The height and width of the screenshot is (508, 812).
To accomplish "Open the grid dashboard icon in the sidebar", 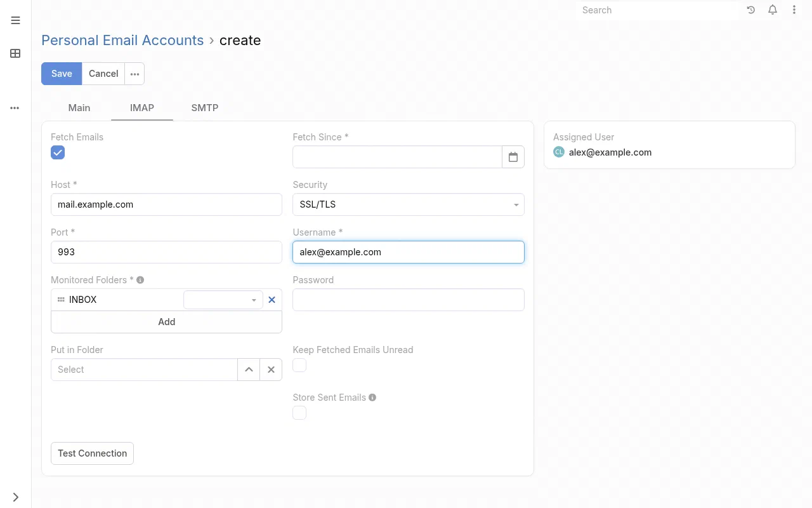I will [15, 53].
